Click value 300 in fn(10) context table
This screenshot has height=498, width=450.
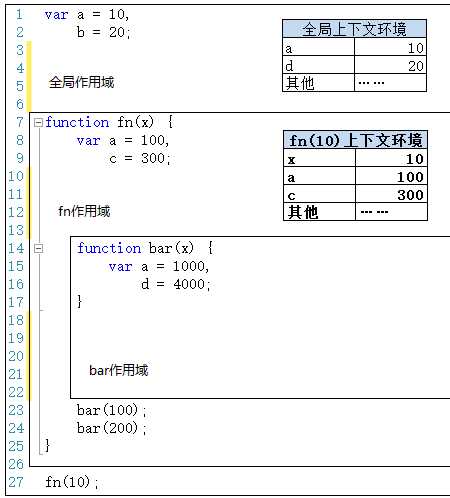click(391, 194)
